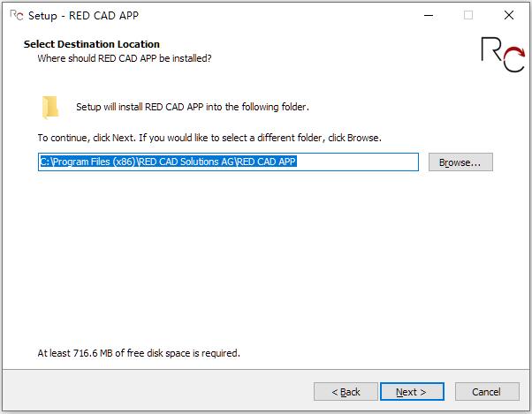Click the RC icon in the title bar
The height and width of the screenshot is (414, 532).
coord(16,15)
